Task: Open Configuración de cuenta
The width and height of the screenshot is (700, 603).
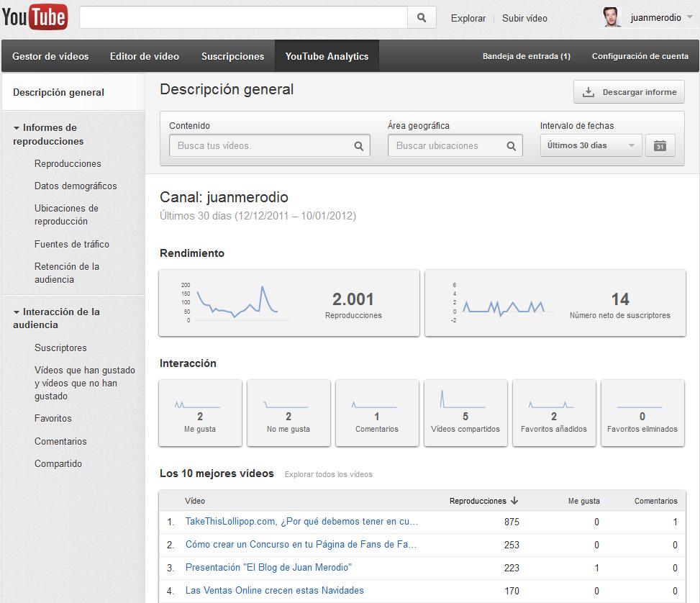Action: 640,56
